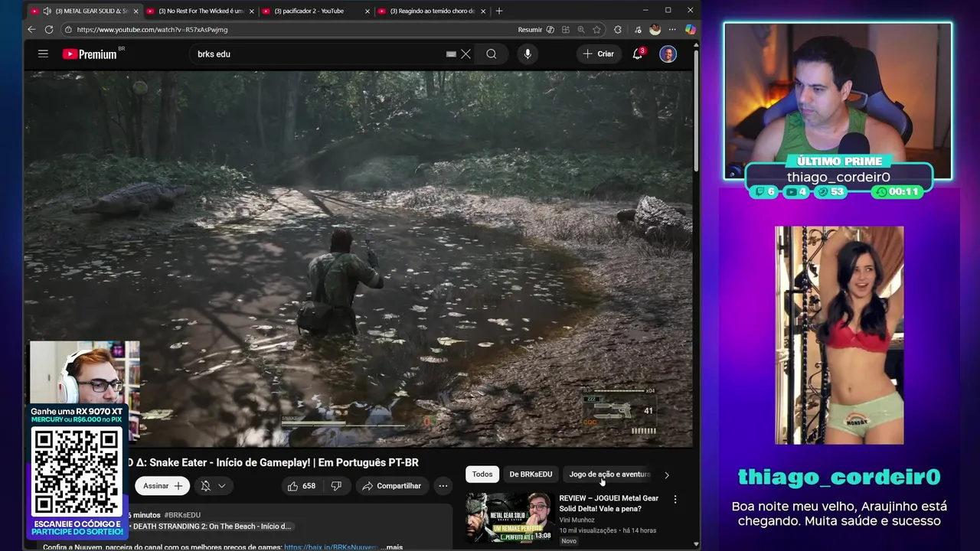Open options menu for REVIEW video
The image size is (980, 551).
click(675, 500)
